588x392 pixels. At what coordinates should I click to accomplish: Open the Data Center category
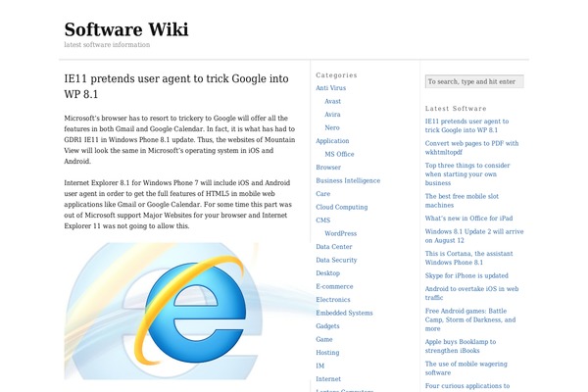click(x=334, y=246)
